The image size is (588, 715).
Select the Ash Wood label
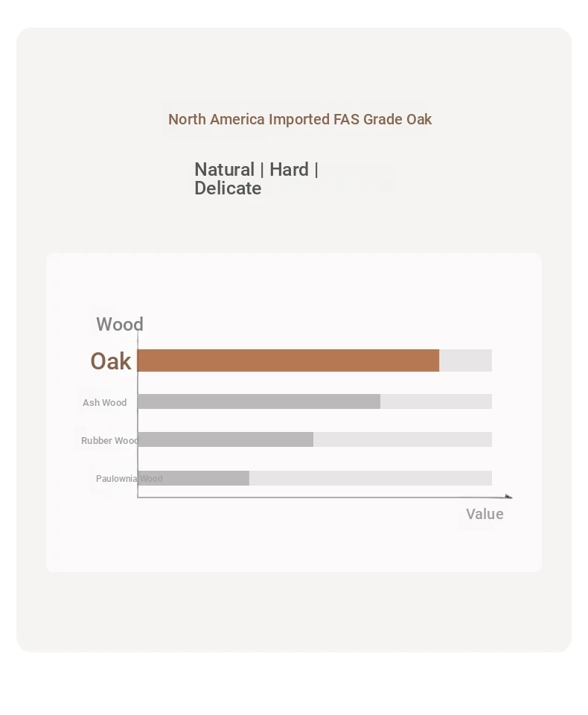point(104,403)
